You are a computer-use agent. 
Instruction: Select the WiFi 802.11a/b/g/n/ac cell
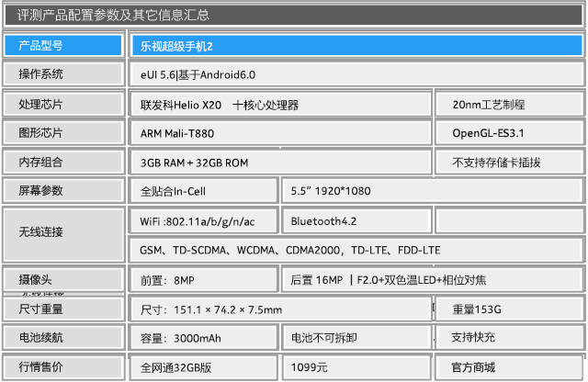202,221
